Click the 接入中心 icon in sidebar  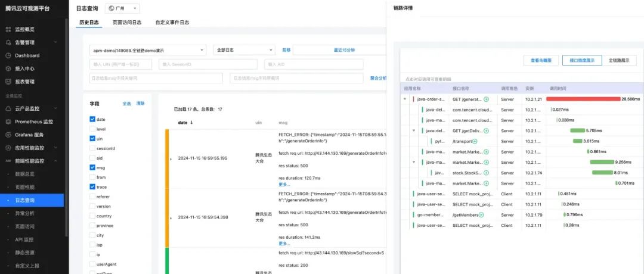click(8, 69)
